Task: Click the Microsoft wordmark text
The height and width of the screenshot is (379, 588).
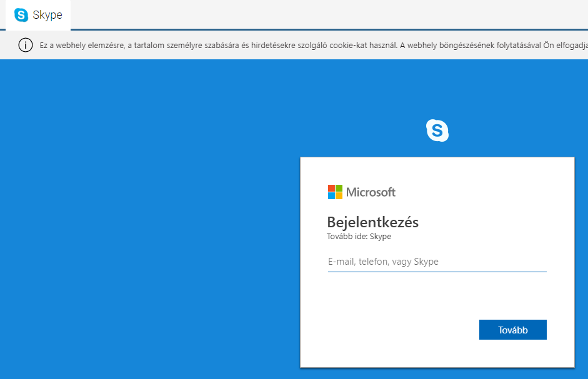Action: point(371,192)
